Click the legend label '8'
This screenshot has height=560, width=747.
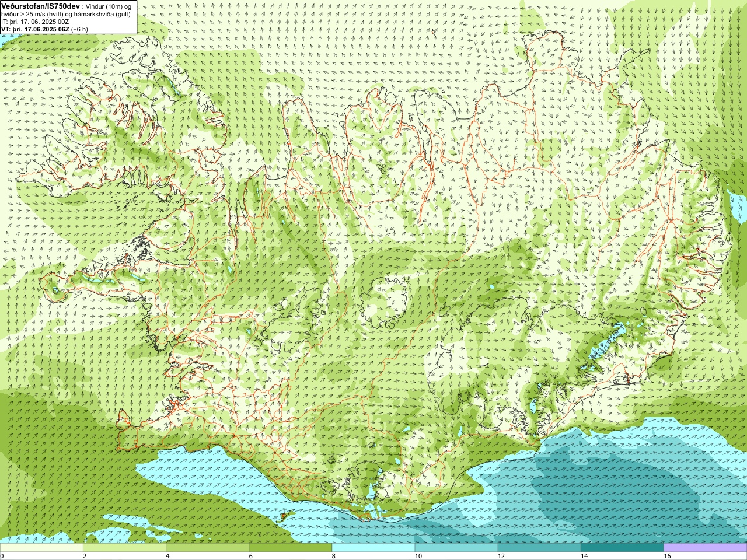pyautogui.click(x=334, y=556)
